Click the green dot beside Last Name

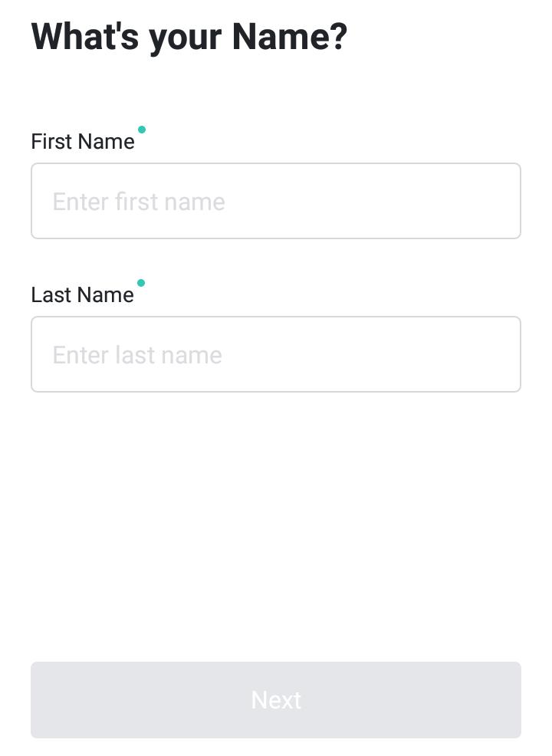141,282
